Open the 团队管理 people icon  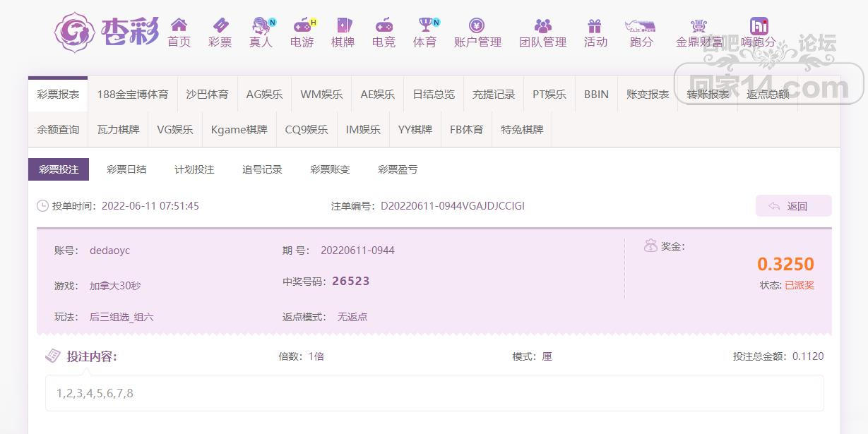point(543,25)
